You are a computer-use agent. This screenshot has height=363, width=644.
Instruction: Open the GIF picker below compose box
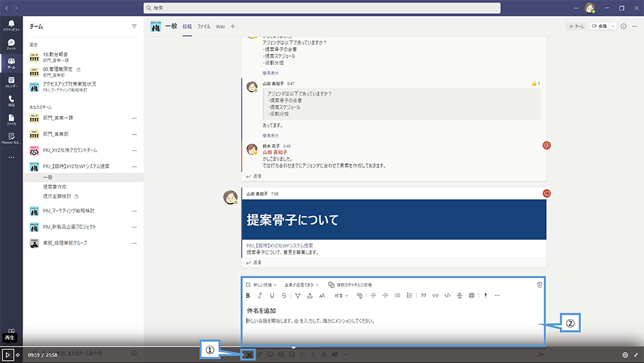(x=281, y=355)
